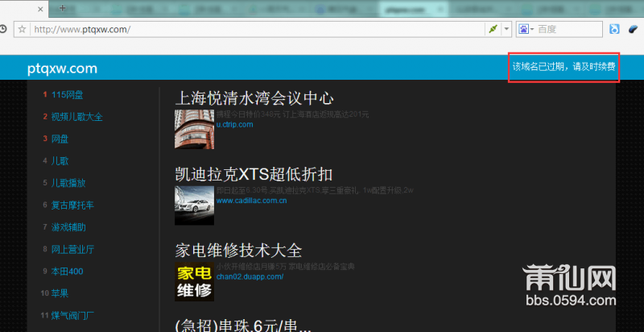Open the 苹果 sidebar link
This screenshot has height=332, width=644.
click(x=60, y=293)
